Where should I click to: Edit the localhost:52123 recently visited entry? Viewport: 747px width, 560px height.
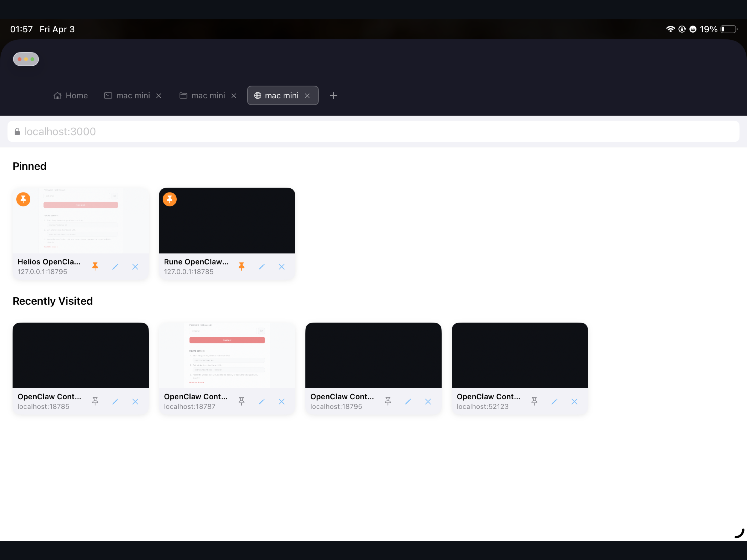(554, 402)
